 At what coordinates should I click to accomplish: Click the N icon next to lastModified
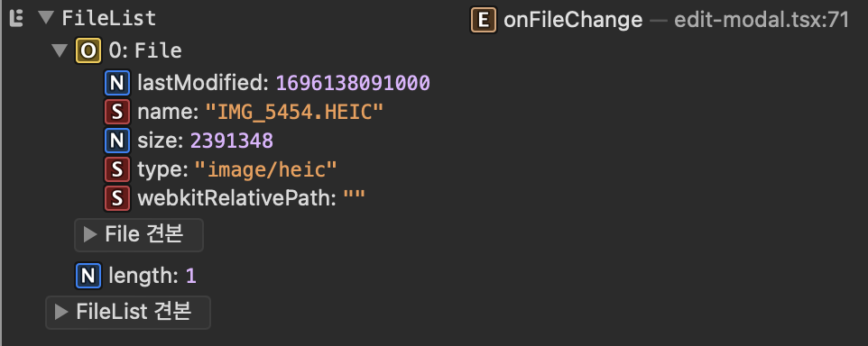116,83
